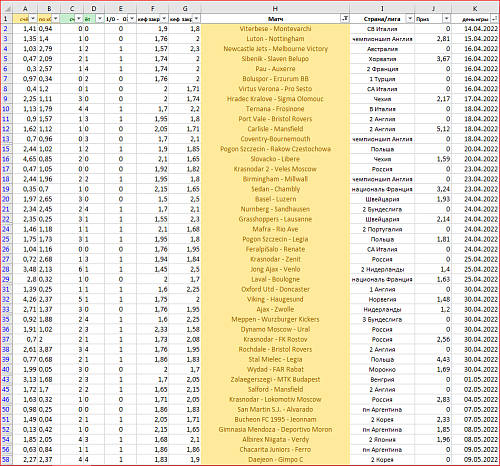Open the active filter button on Матч column

[345, 19]
